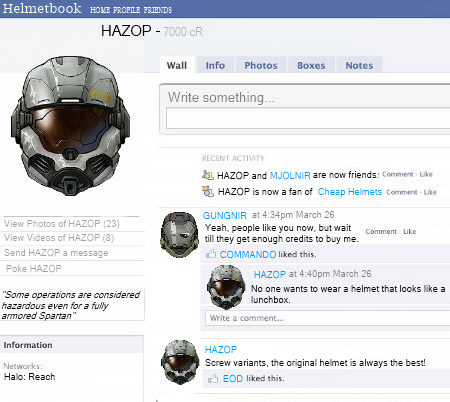The width and height of the screenshot is (450, 402).
Task: Click the lunchbox comment text
Action: tap(348, 294)
